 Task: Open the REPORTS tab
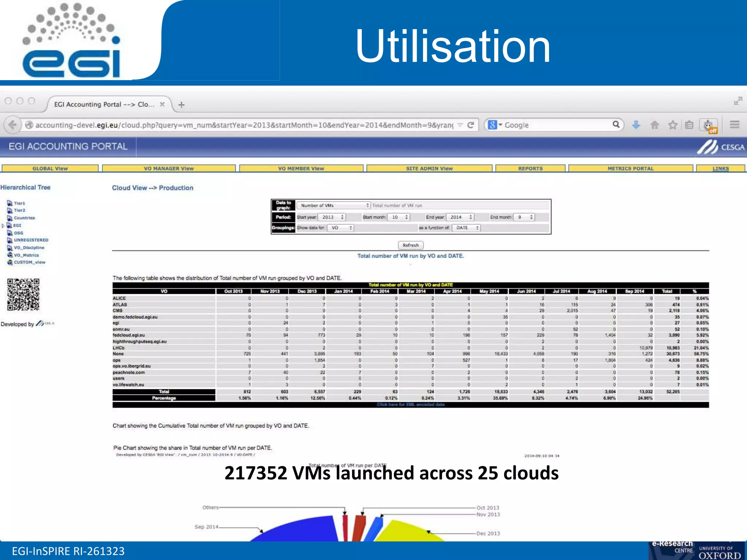[x=530, y=168]
